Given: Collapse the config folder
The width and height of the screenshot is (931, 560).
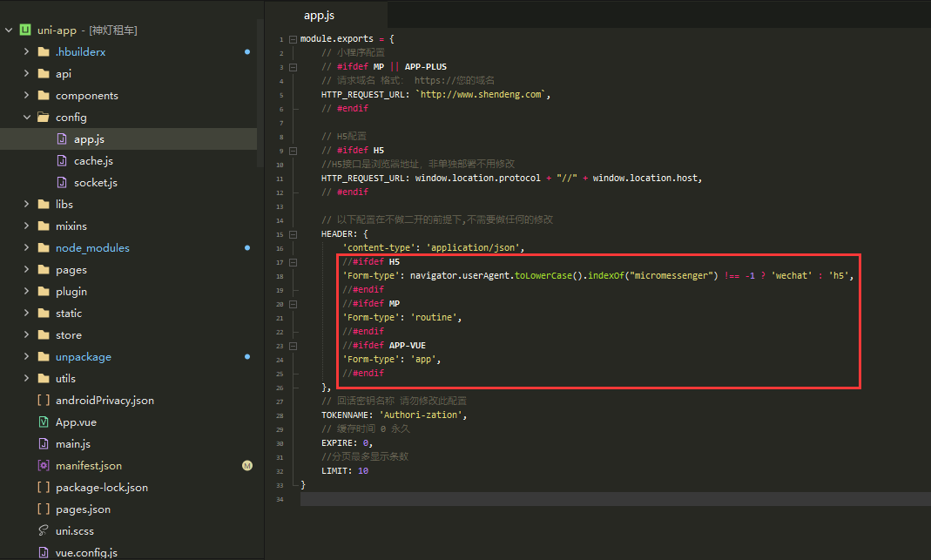Looking at the screenshot, I should click(x=26, y=118).
